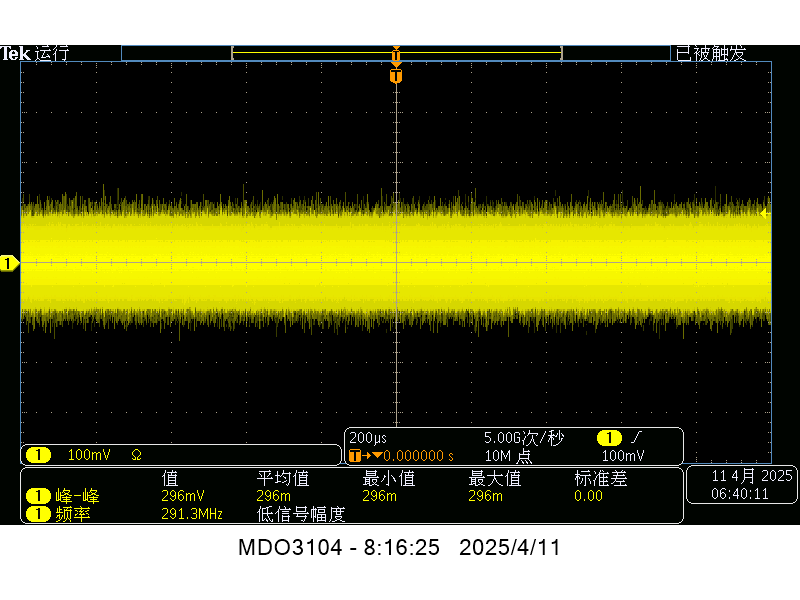
Task: Click the 296mV peak-to-peak value
Action: (x=183, y=496)
